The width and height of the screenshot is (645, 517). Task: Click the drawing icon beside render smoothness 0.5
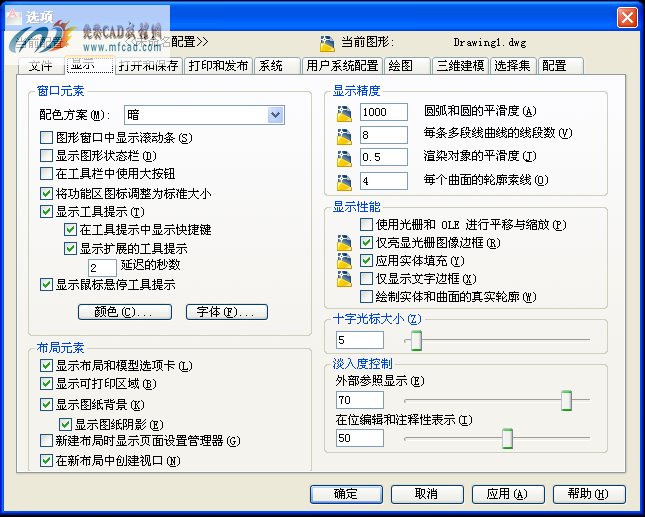345,158
